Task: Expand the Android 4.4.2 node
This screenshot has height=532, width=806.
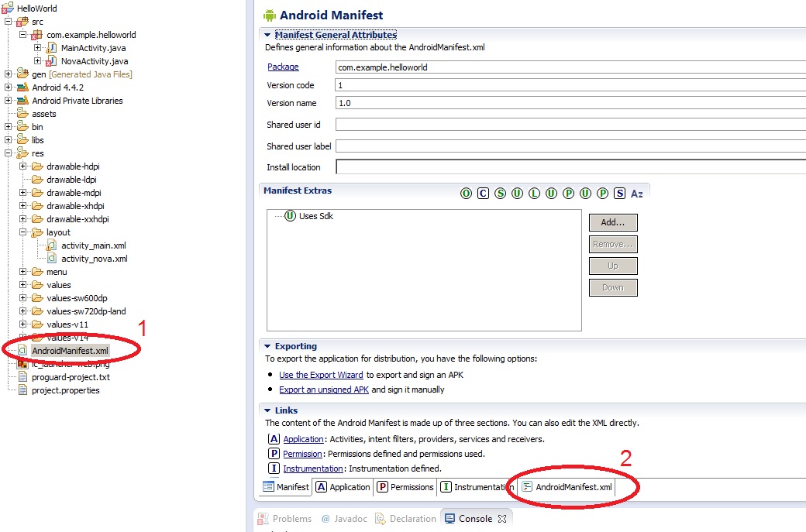Action: [9, 88]
